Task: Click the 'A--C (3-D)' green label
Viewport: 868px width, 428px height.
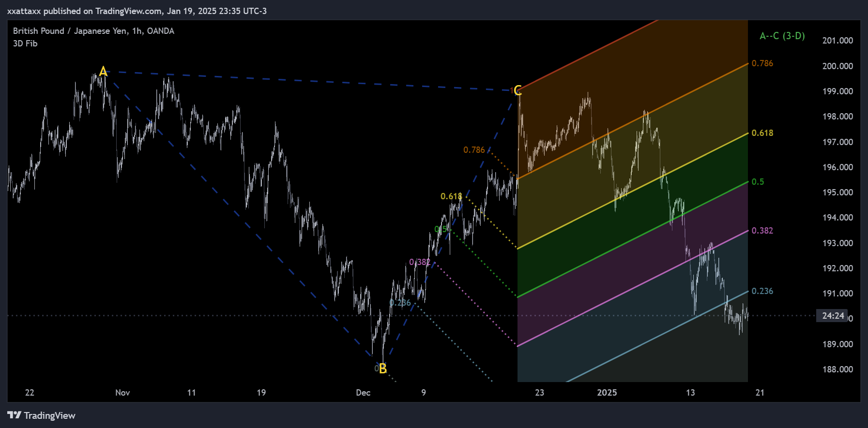Action: (782, 36)
